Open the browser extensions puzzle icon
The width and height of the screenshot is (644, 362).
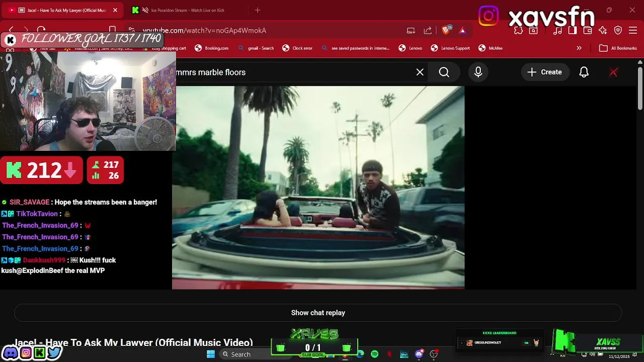click(x=518, y=30)
